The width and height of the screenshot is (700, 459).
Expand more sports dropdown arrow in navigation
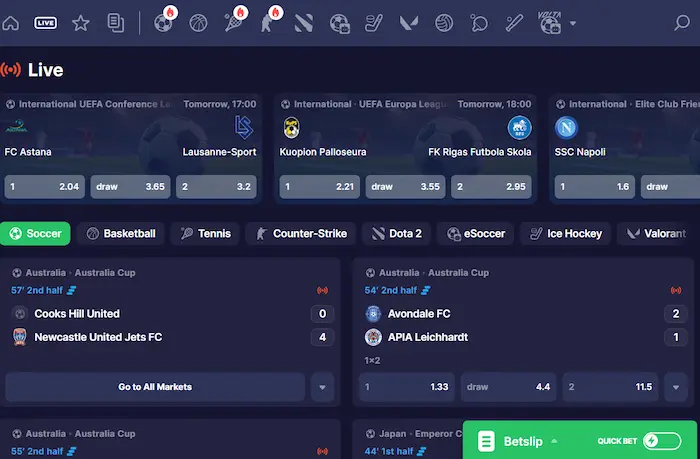pos(573,23)
